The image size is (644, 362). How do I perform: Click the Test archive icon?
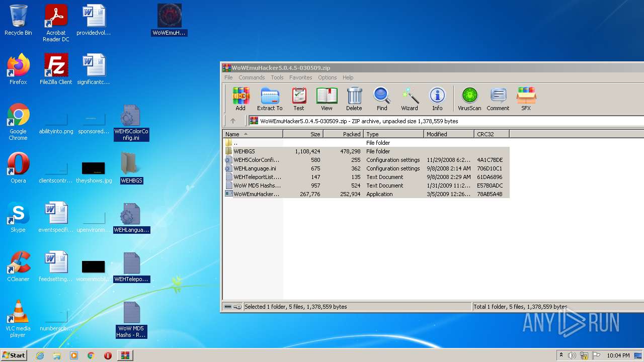coord(299,99)
